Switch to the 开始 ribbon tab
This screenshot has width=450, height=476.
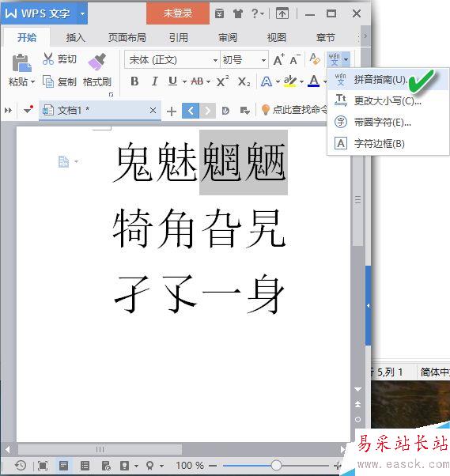(x=27, y=37)
